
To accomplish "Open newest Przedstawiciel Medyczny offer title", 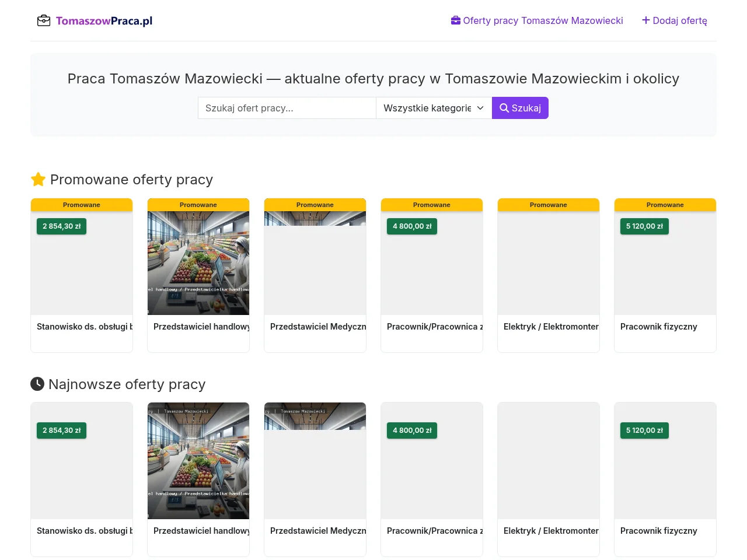I will click(x=318, y=531).
